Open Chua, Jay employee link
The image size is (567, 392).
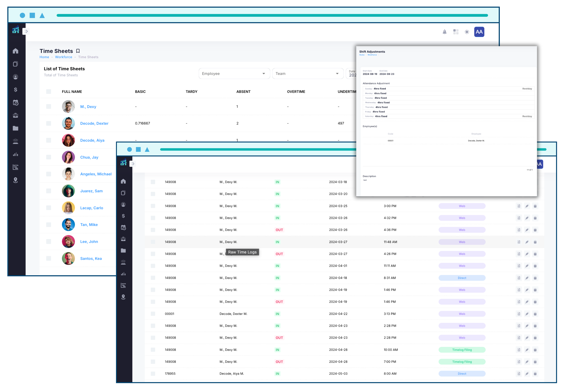coord(89,157)
